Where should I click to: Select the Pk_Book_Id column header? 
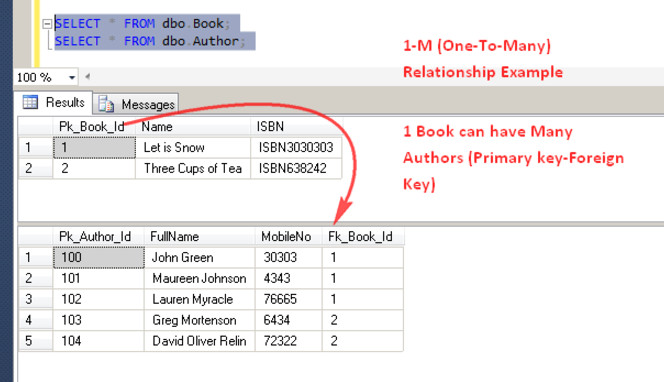(94, 127)
